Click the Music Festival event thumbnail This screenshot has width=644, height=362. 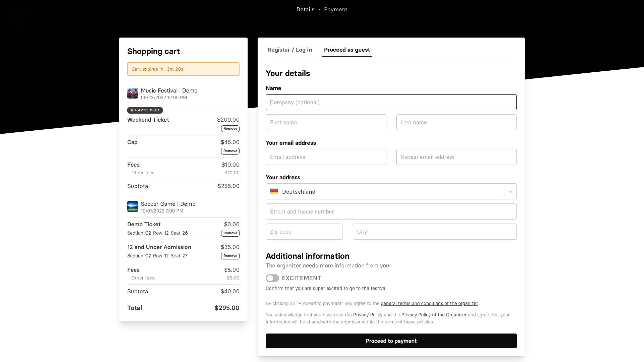tap(132, 93)
